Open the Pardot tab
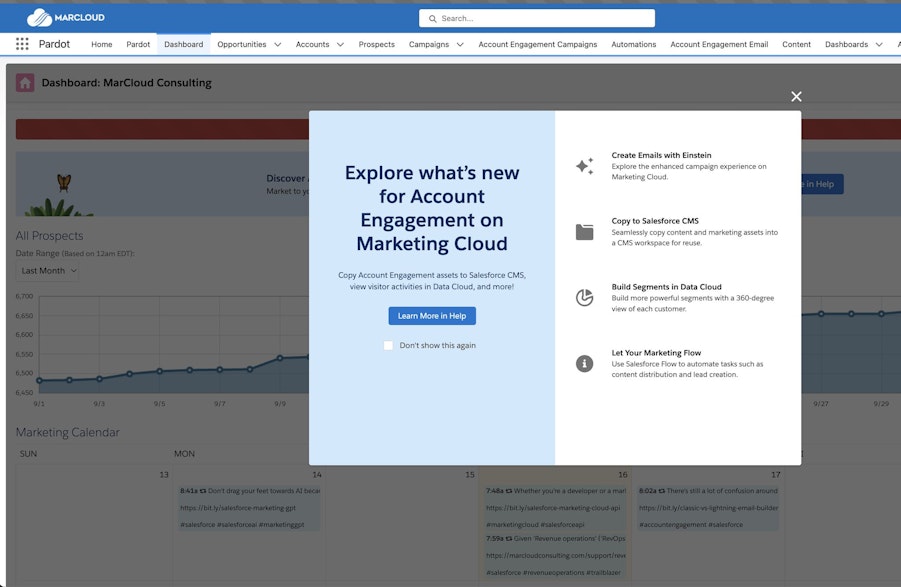The image size is (901, 587). point(138,44)
